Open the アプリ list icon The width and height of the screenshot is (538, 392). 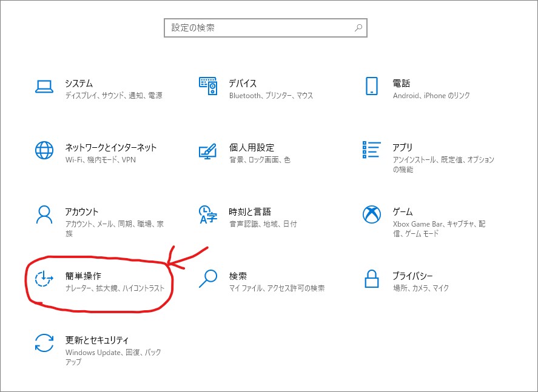372,150
